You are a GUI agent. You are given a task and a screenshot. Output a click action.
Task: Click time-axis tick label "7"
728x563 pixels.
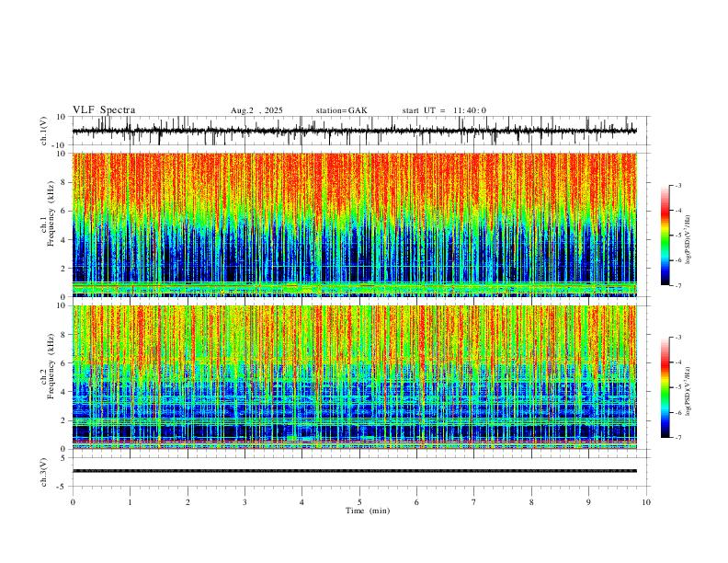(474, 502)
